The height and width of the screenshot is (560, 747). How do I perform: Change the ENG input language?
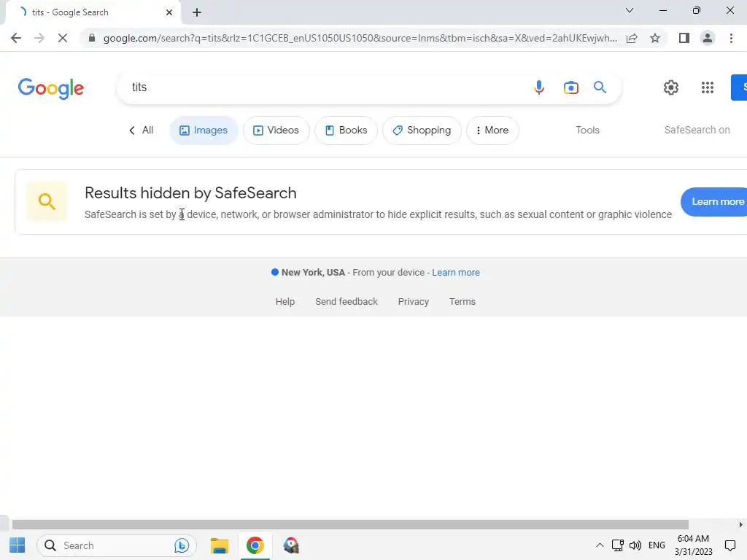click(657, 545)
